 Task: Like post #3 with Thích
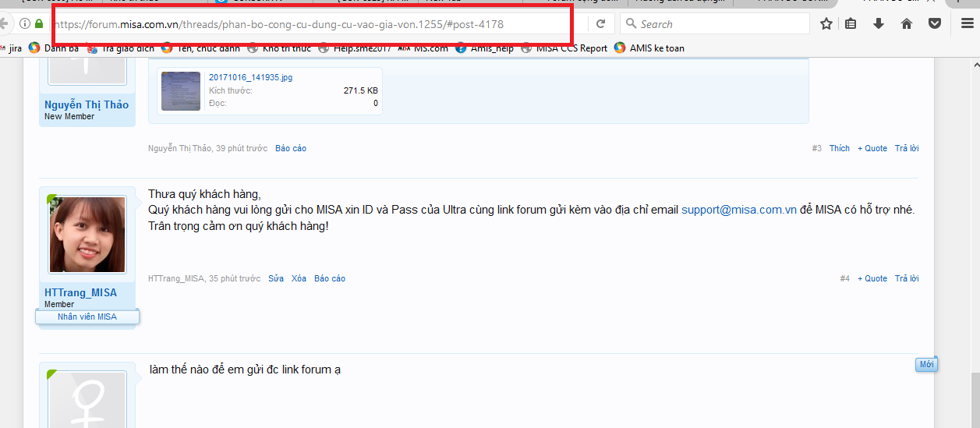pyautogui.click(x=840, y=148)
